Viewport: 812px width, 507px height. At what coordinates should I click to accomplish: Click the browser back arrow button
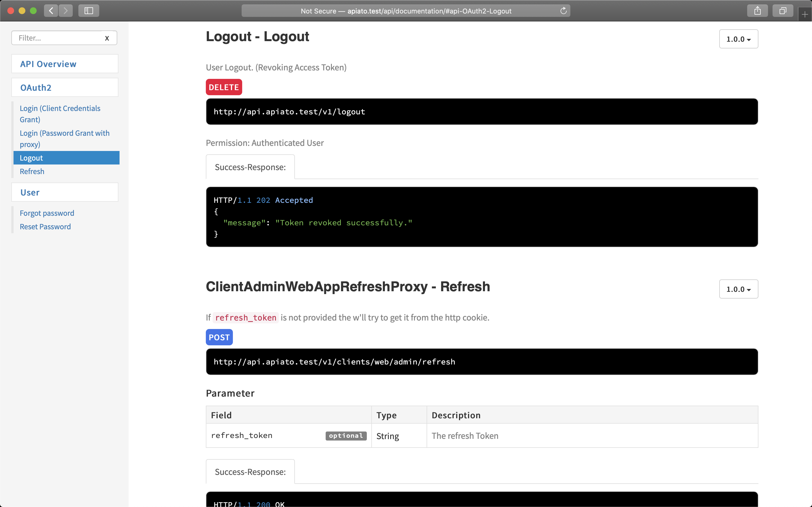(x=51, y=11)
